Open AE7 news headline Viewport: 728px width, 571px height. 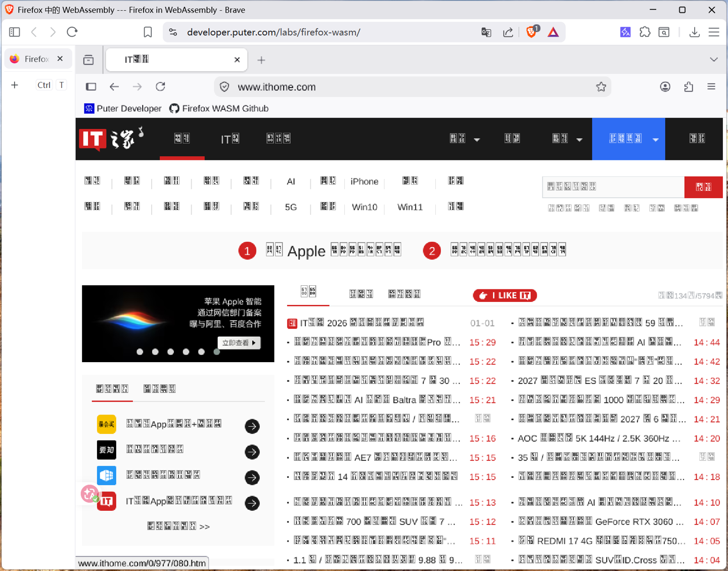click(x=376, y=458)
